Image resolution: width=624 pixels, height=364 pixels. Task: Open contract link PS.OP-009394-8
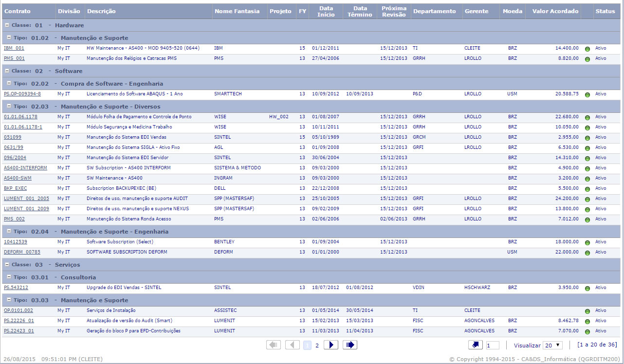22,94
